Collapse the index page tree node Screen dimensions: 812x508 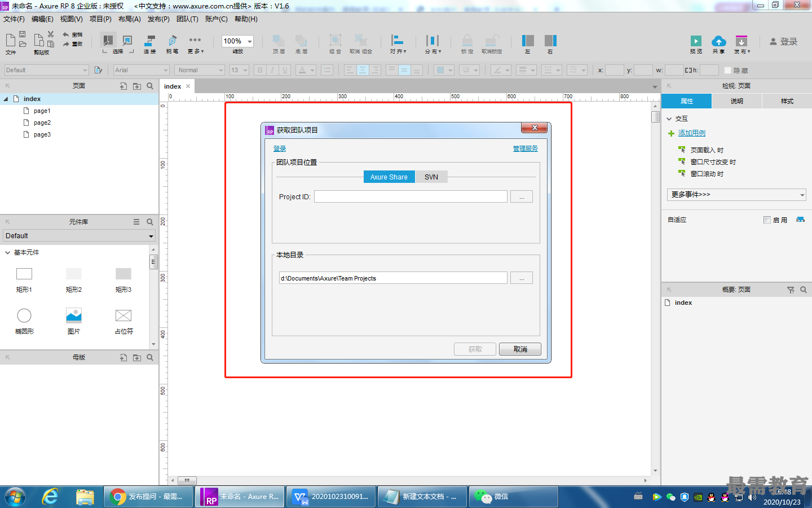(x=6, y=99)
